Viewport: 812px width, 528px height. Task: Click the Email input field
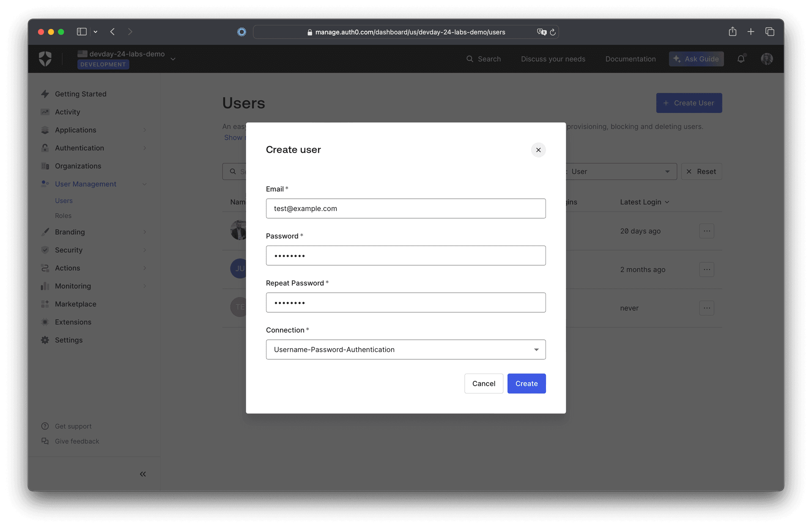coord(406,208)
